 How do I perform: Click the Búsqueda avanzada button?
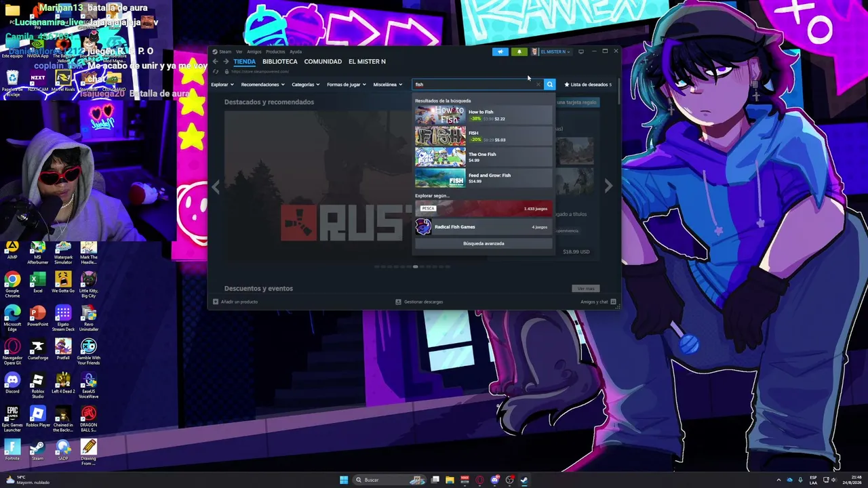click(484, 243)
